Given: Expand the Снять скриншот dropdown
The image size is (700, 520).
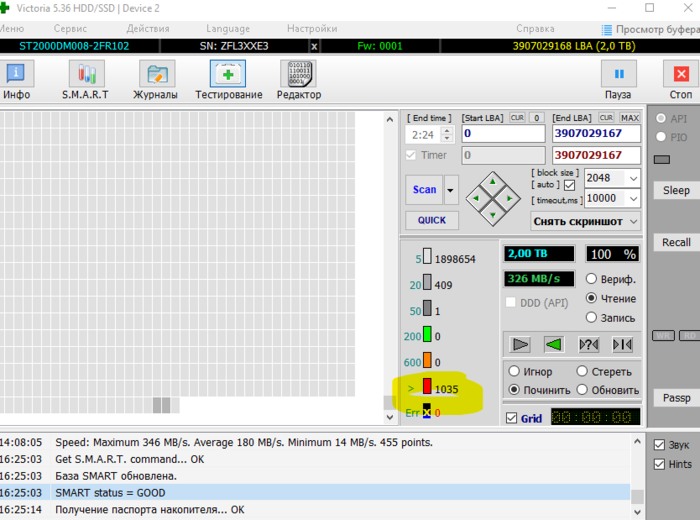Looking at the screenshot, I should [x=633, y=222].
